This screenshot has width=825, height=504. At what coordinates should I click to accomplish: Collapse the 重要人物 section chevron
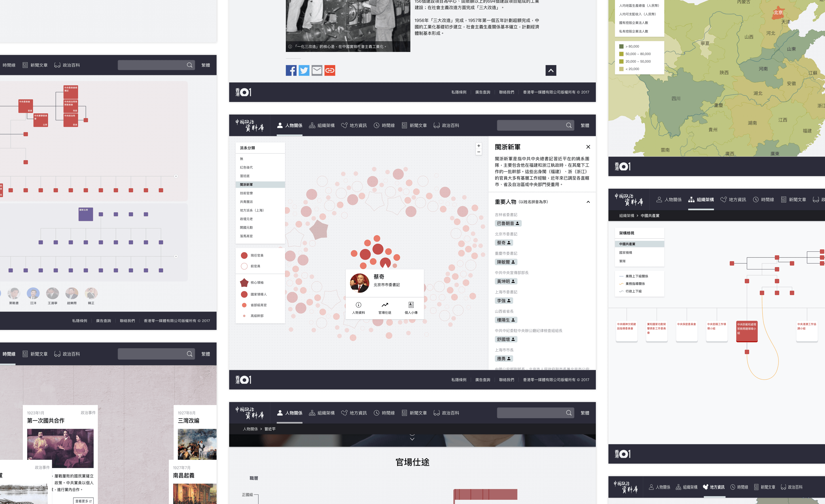(x=588, y=202)
